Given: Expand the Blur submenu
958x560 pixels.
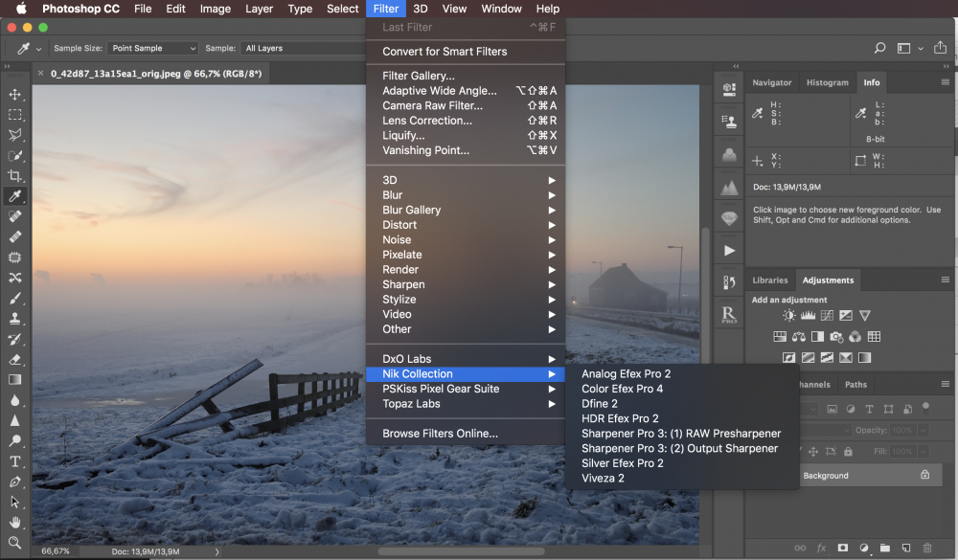Looking at the screenshot, I should coord(466,195).
